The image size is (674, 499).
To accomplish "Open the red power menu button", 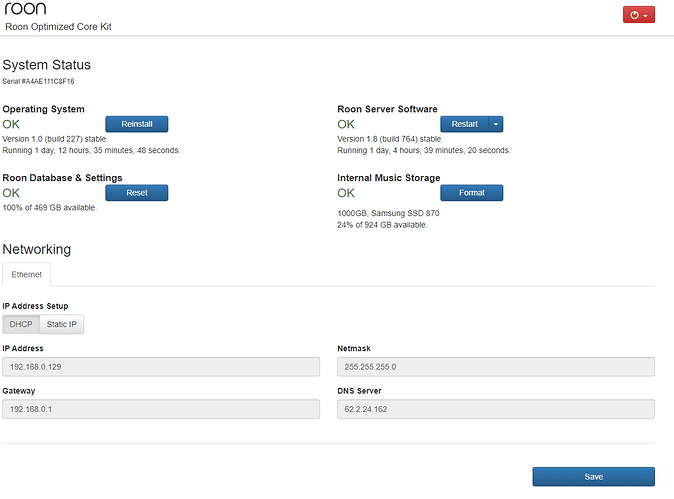I will tap(638, 15).
